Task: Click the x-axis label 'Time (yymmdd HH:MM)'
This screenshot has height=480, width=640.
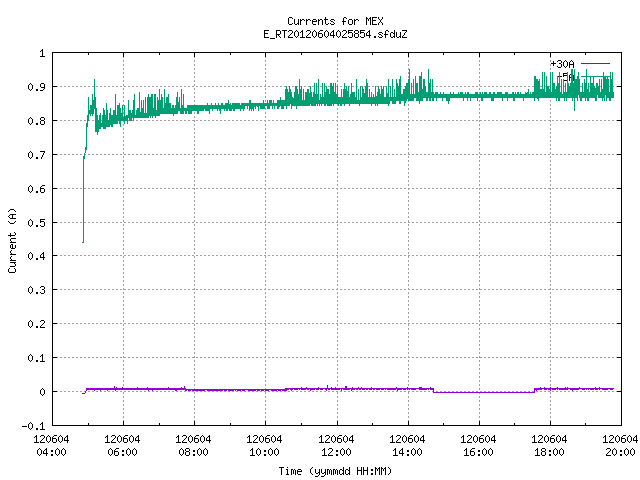Action: (335, 471)
